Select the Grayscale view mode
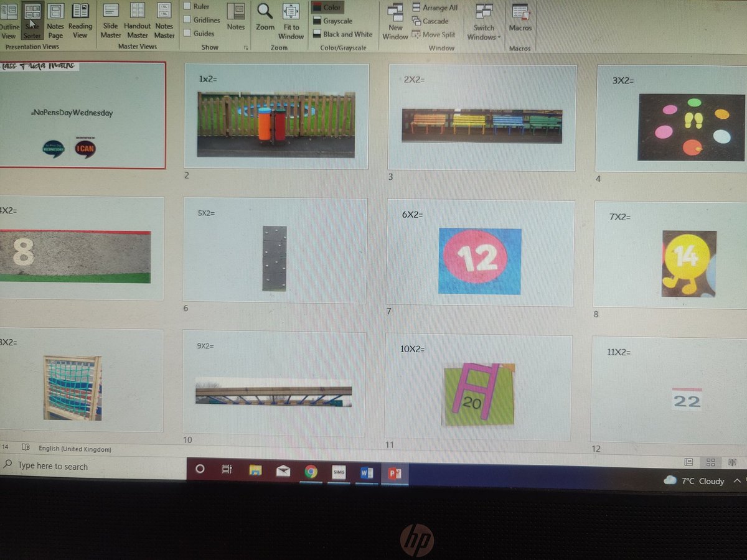Viewport: 747px width, 560px height. [x=332, y=21]
